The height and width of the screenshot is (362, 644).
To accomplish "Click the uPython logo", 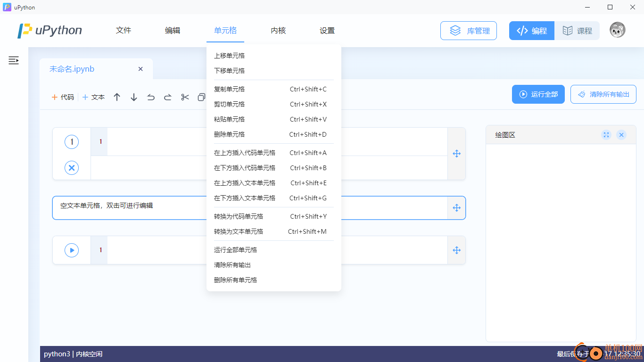I will pyautogui.click(x=50, y=30).
